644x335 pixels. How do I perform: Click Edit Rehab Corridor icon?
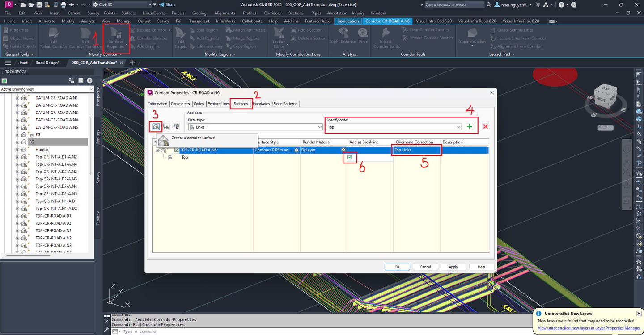[x=54, y=38]
